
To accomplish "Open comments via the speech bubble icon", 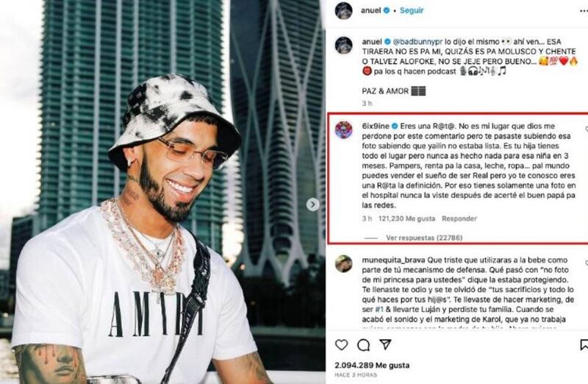I will [x=363, y=345].
